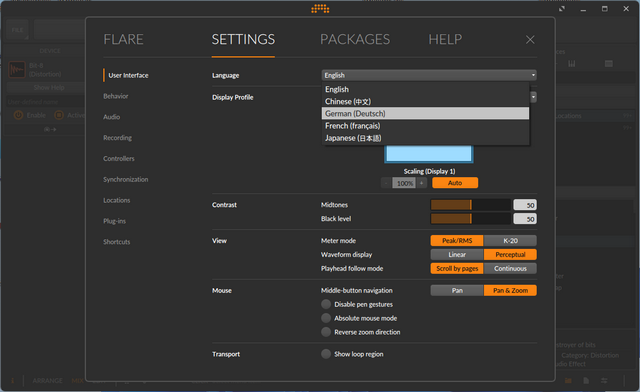The width and height of the screenshot is (640, 392).
Task: Switch to ARRANGE view in the main window
Action: (47, 381)
